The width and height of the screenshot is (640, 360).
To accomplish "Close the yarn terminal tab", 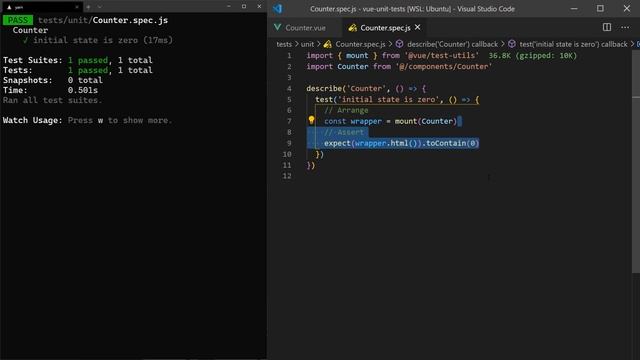I will (77, 7).
